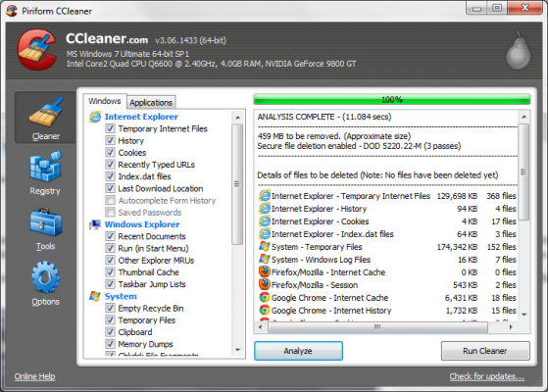Toggle the Empty Recycle Bin checkbox
This screenshot has height=392, width=548.
point(110,308)
